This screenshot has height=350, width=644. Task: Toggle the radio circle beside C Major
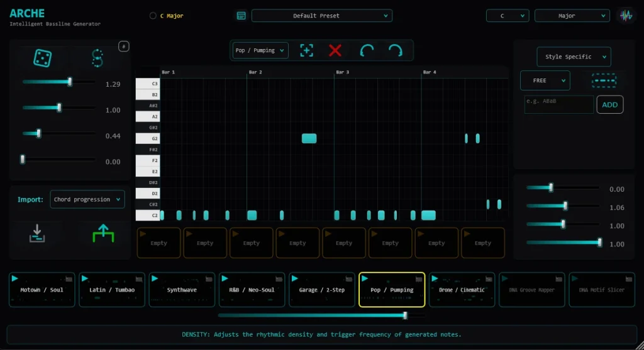point(153,16)
